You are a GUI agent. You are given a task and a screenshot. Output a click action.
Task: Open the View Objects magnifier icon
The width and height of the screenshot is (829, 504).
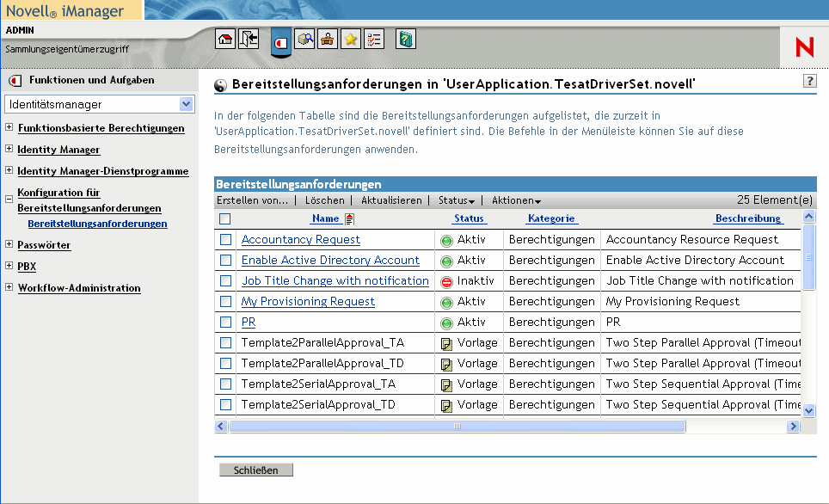[x=304, y=40]
